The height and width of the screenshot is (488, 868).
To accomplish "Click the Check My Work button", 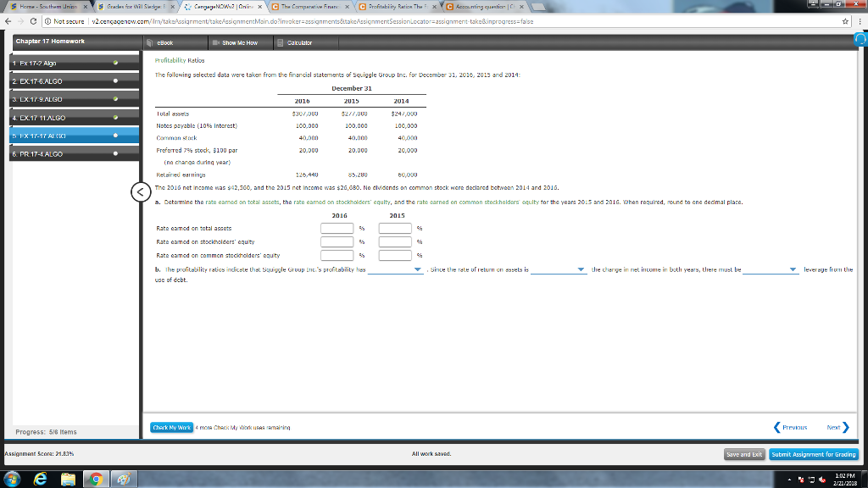I will (x=171, y=428).
